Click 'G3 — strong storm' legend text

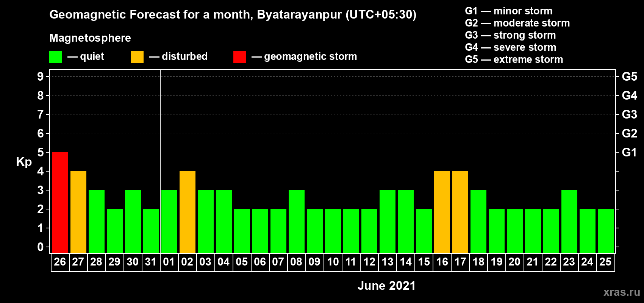(510, 35)
